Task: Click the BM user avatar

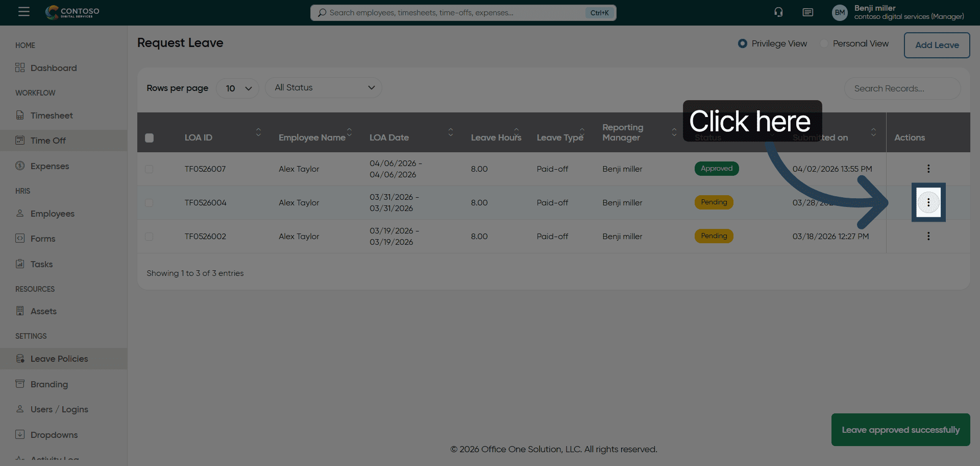Action: (840, 13)
